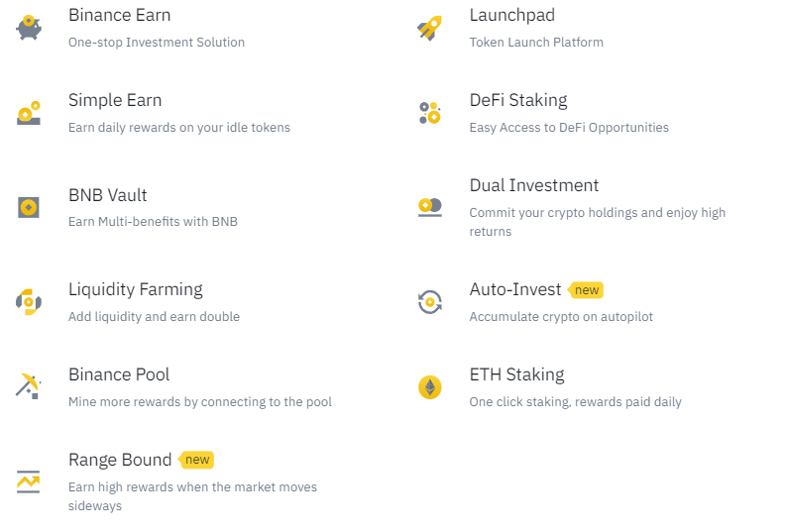Viewport: 785px width, 532px height.
Task: Click the Range Bound chart icon
Action: [28, 481]
